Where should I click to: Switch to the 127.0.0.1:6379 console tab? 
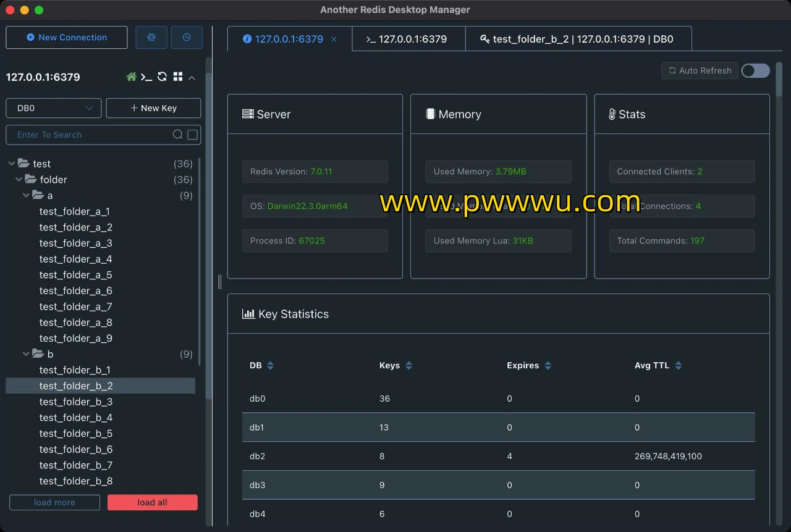coord(408,39)
